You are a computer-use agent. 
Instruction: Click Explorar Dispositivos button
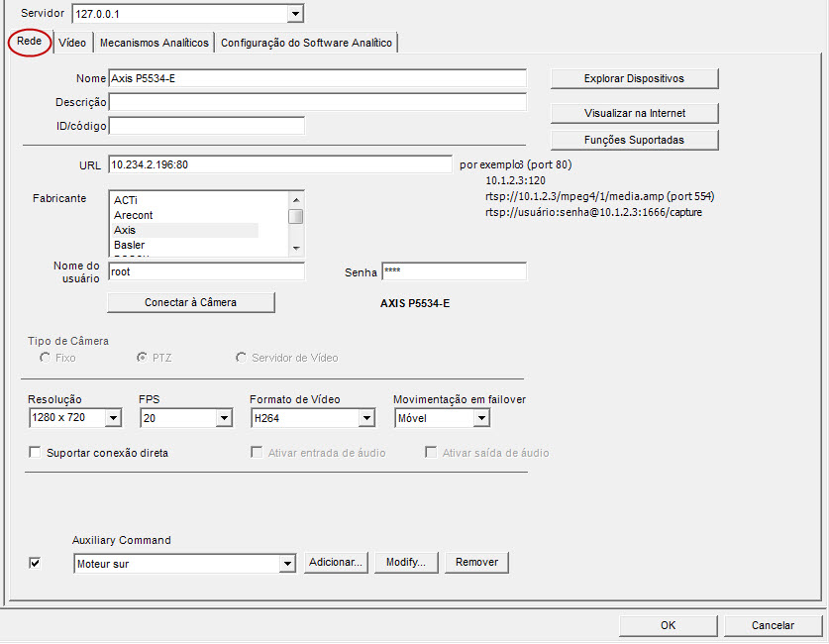[x=634, y=78]
